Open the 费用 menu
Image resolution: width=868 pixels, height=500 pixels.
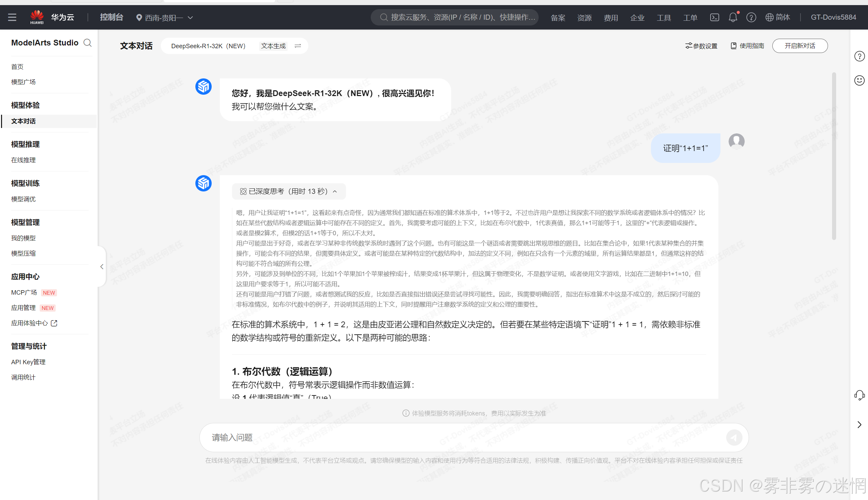(610, 18)
